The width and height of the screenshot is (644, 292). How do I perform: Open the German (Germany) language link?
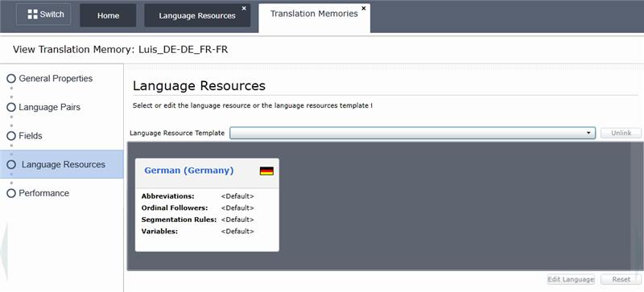tap(189, 171)
